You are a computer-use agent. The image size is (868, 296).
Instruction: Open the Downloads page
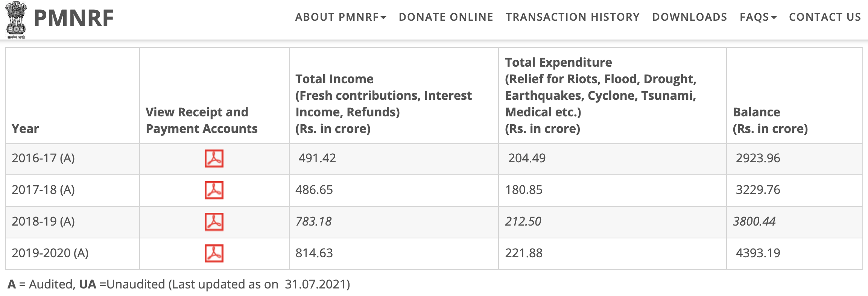[x=689, y=17]
